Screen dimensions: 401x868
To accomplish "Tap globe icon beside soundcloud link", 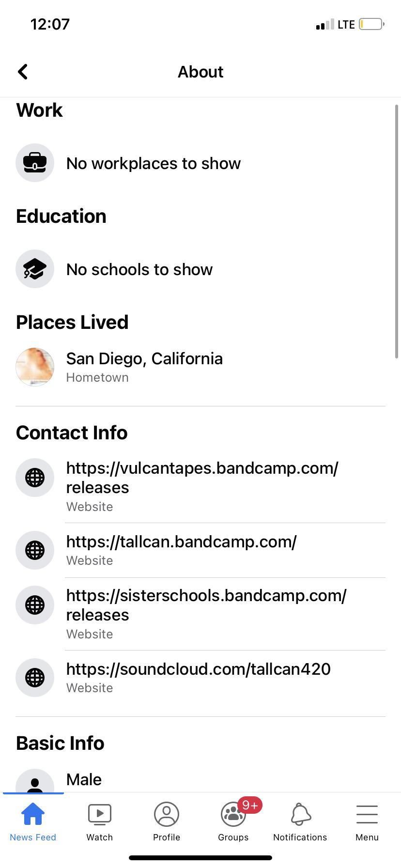I will [x=35, y=678].
